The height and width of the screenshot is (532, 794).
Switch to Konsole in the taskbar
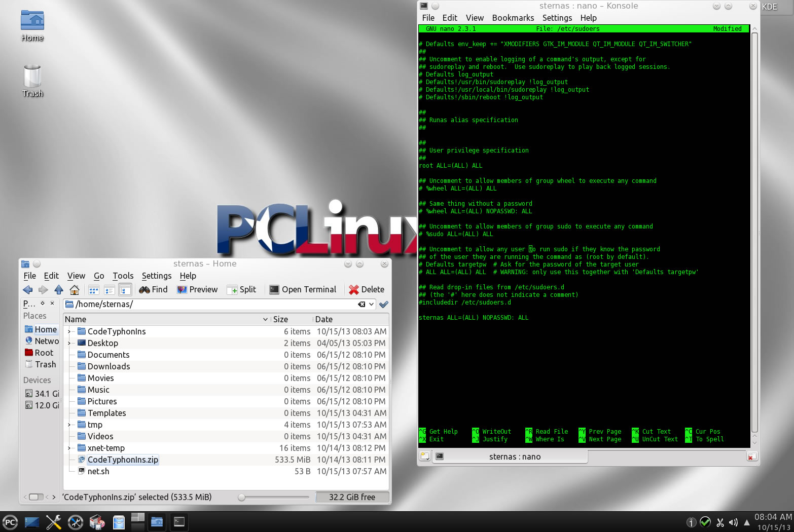click(179, 522)
